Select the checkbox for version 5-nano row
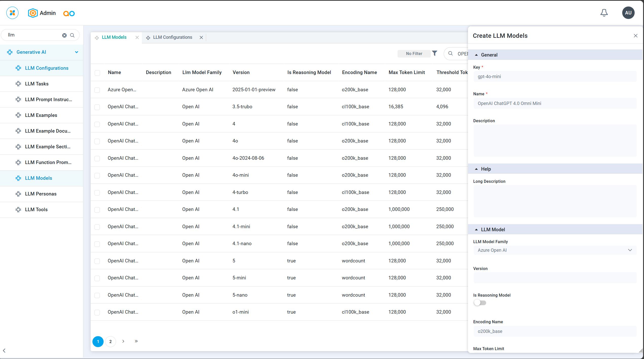 97,295
